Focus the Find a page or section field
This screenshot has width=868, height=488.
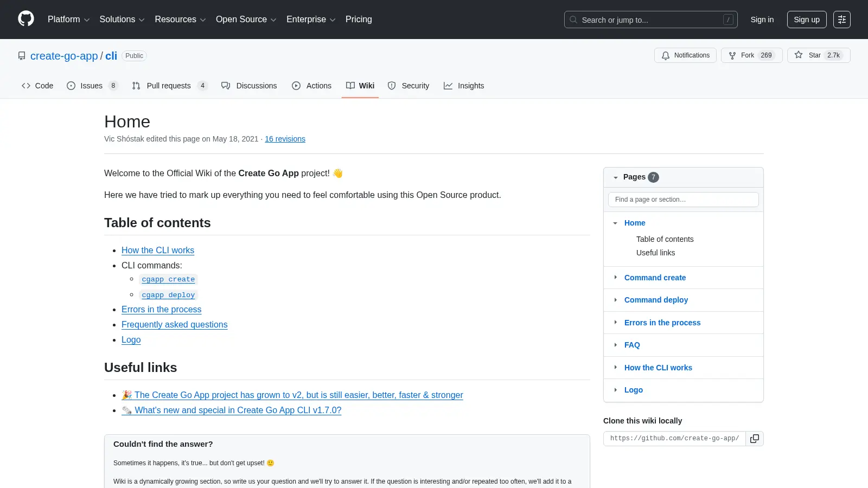(x=684, y=200)
